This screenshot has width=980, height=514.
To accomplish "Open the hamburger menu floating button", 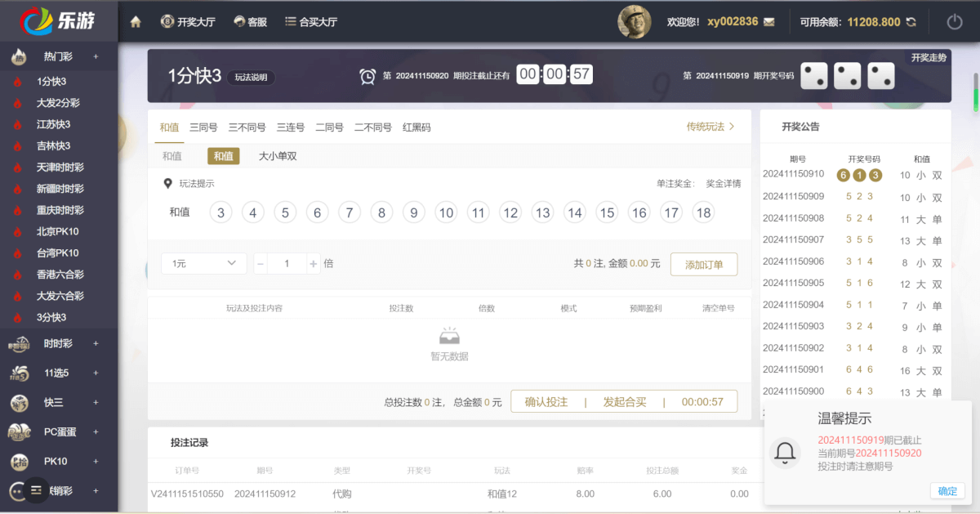I will pyautogui.click(x=35, y=489).
